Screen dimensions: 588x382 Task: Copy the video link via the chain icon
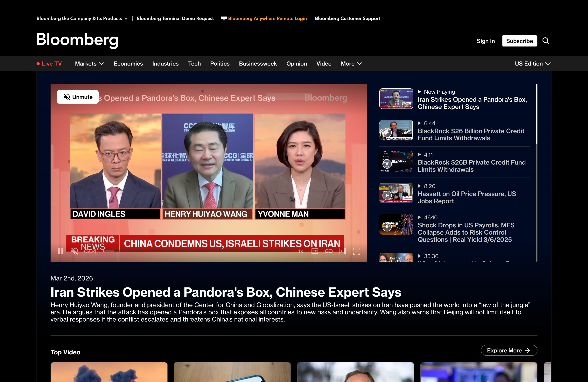click(329, 251)
